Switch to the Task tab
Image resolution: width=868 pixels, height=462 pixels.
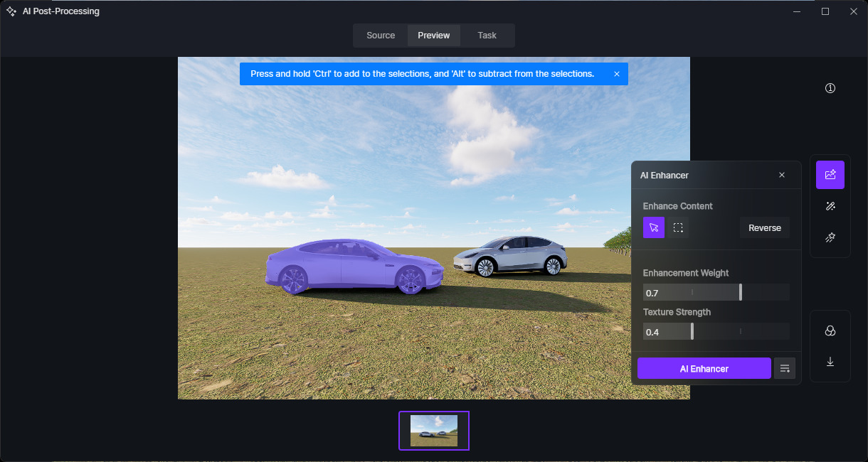click(487, 36)
